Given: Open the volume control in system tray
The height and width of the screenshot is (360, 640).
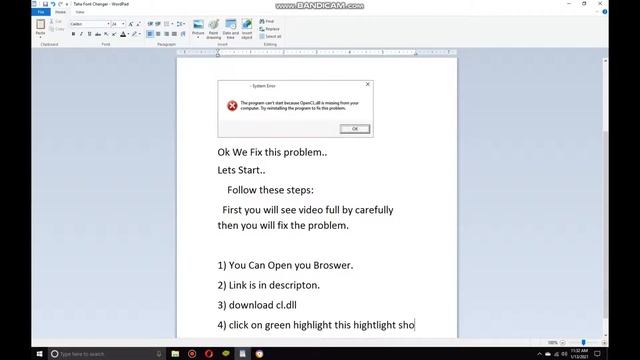Looking at the screenshot, I should 564,354.
